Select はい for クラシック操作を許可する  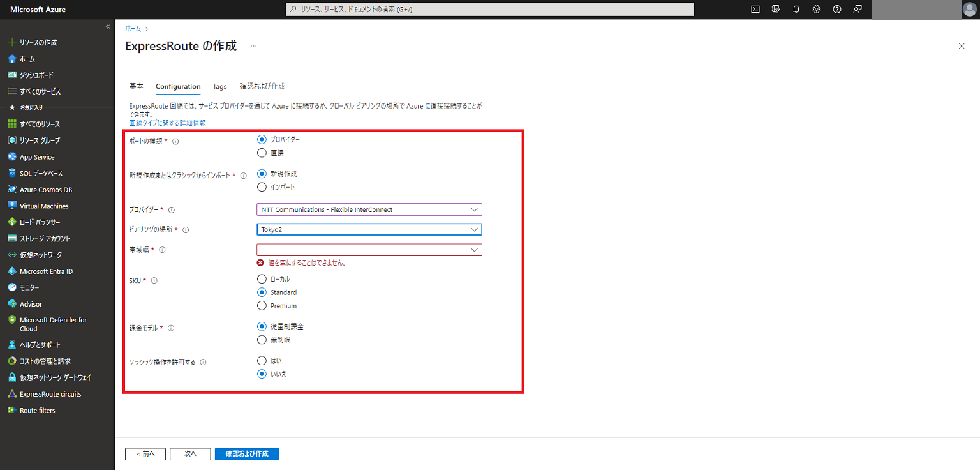(262, 361)
